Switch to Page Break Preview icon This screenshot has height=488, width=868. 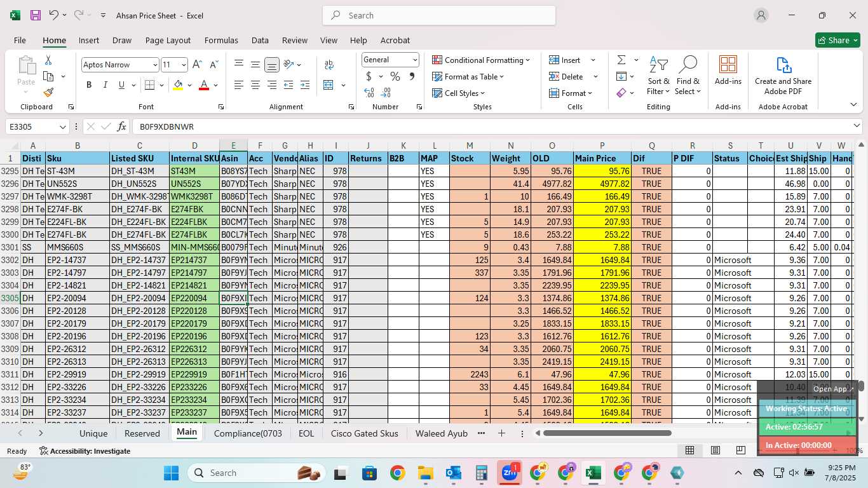pyautogui.click(x=741, y=451)
